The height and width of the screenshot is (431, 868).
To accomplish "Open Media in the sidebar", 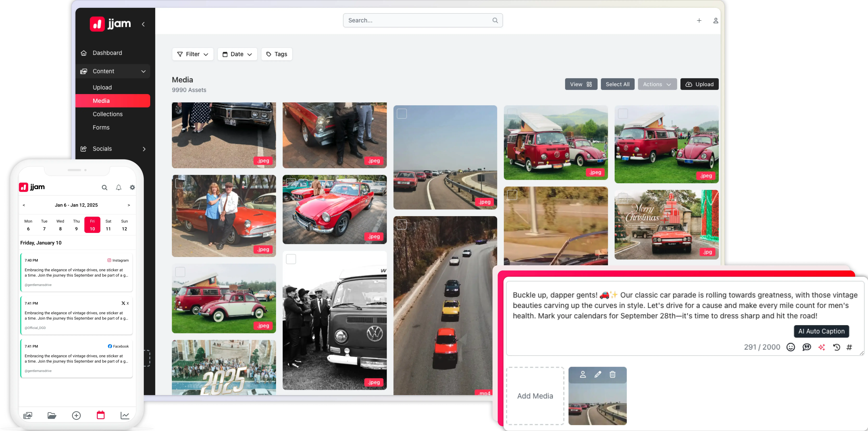I will [x=113, y=101].
